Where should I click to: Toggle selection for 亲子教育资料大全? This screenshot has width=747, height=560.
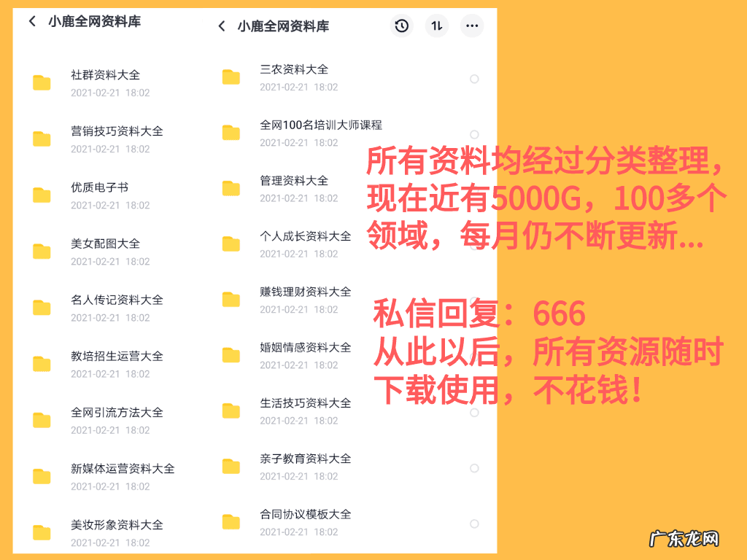[474, 467]
